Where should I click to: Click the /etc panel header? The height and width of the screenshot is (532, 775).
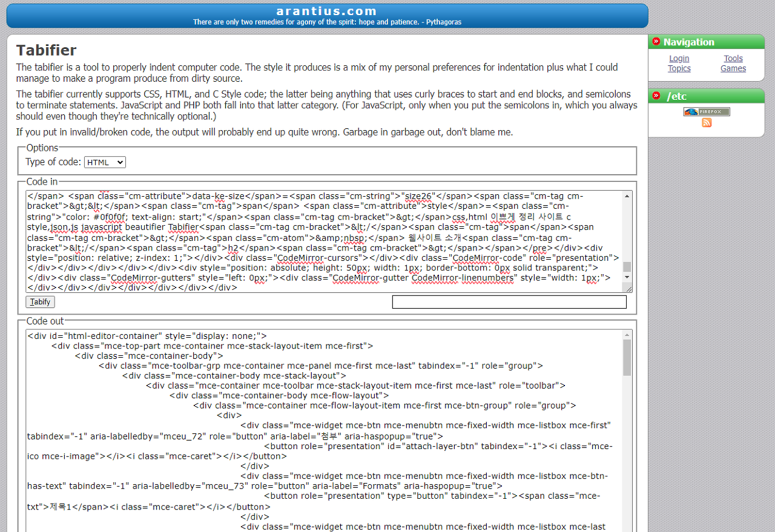pos(707,96)
